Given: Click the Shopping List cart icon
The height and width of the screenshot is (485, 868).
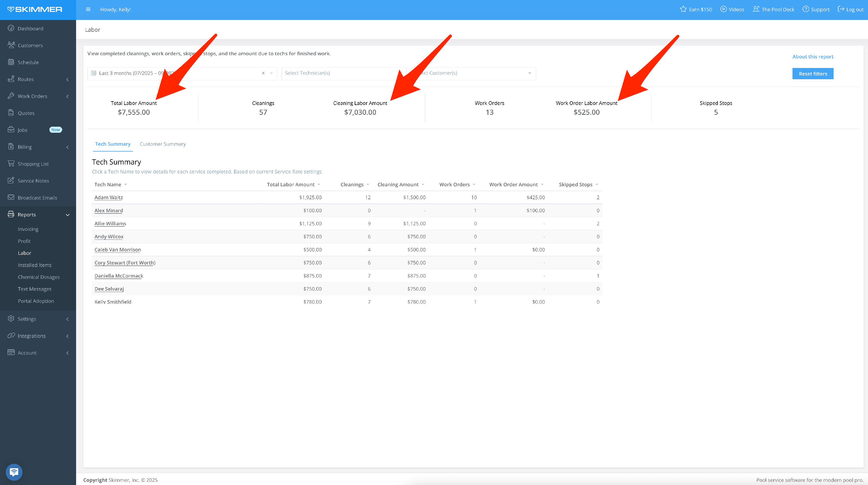Looking at the screenshot, I should (x=11, y=164).
